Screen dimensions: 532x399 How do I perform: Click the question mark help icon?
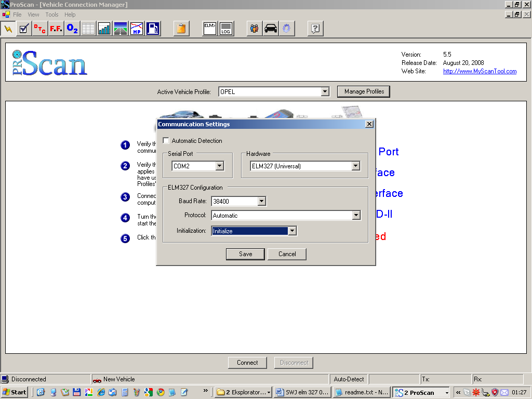(x=315, y=29)
